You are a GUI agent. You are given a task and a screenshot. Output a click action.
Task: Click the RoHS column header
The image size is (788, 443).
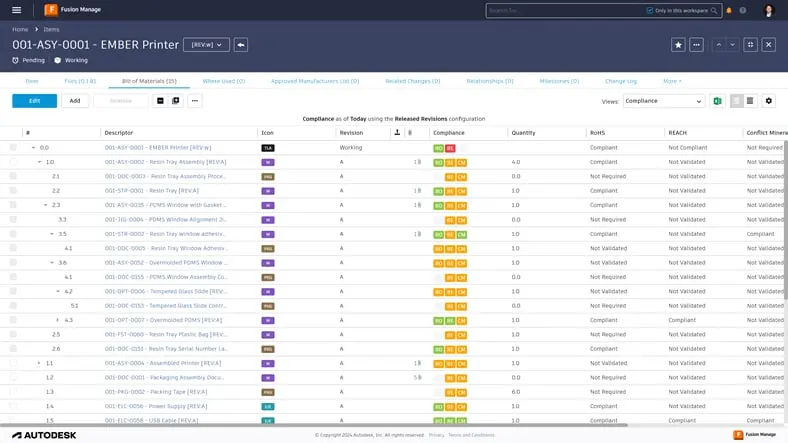pos(598,133)
